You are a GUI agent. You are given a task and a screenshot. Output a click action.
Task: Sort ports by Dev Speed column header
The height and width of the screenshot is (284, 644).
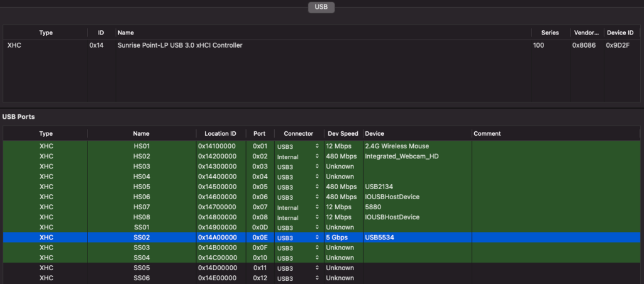pyautogui.click(x=343, y=134)
